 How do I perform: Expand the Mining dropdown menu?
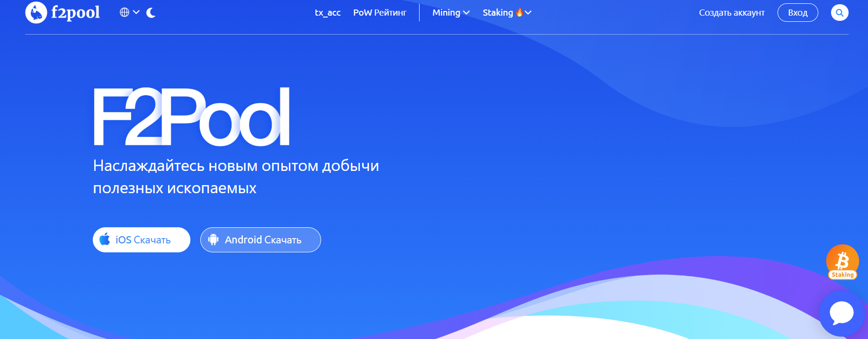450,13
